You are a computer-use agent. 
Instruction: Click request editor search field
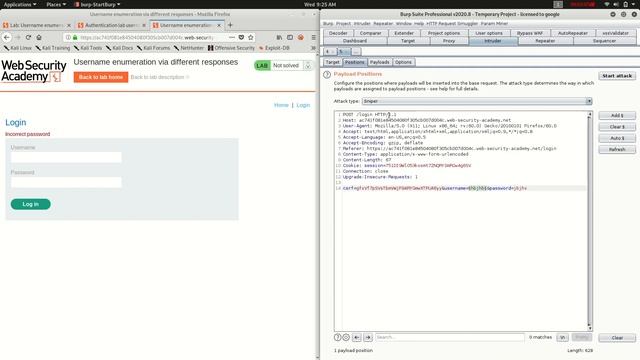[x=450, y=337]
